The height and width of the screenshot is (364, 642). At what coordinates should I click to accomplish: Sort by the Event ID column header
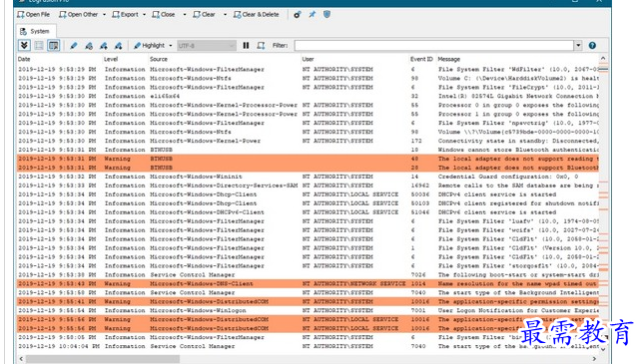pos(421,59)
